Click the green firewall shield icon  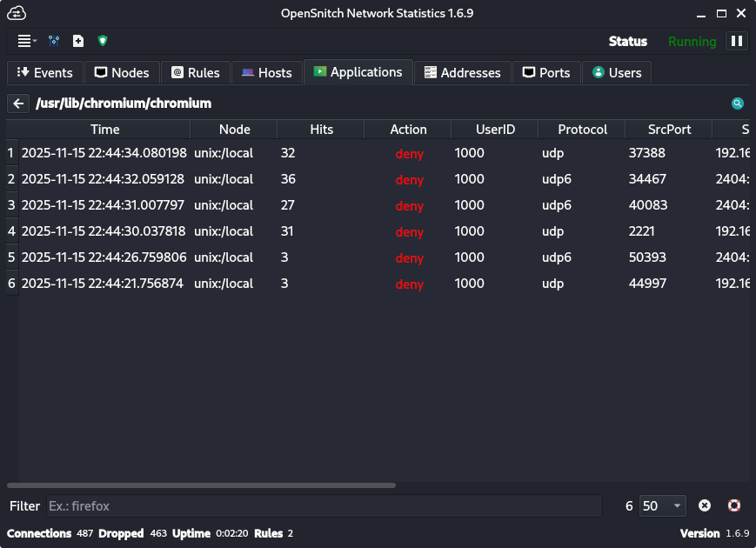(103, 41)
